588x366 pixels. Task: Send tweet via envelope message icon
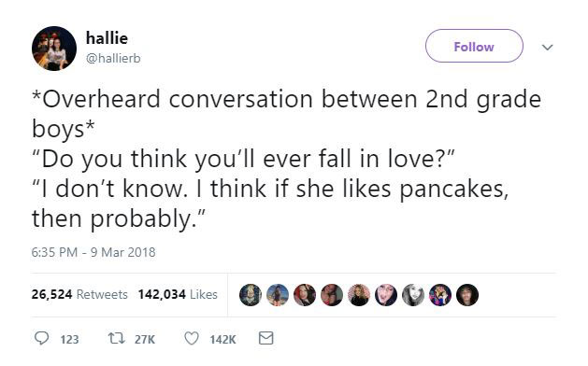[265, 338]
